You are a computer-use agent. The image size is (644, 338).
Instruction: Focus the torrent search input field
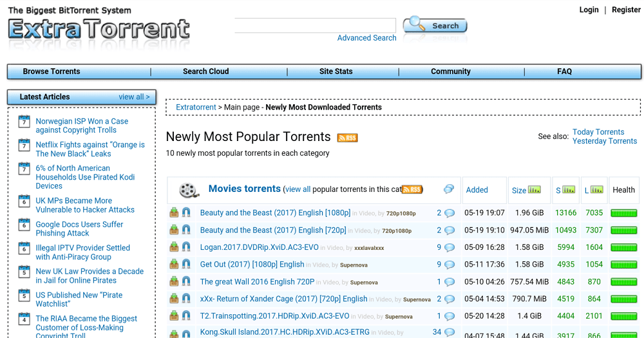click(315, 26)
